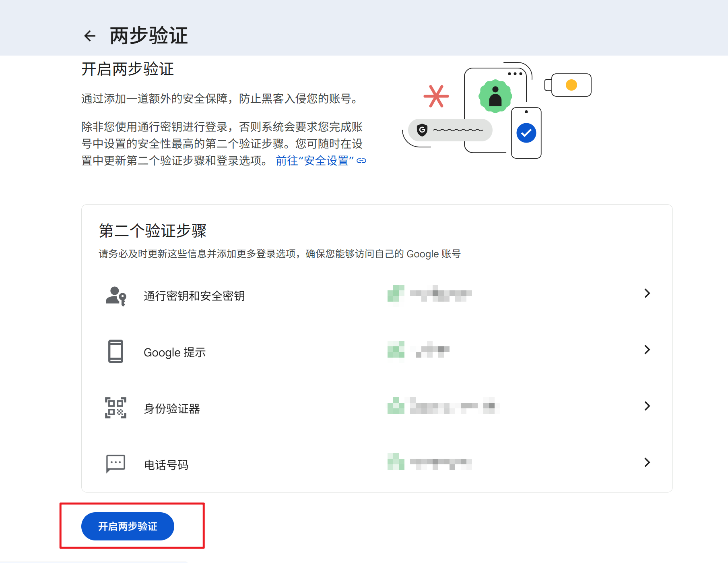The image size is (728, 563).
Task: Click the 通过添加一道额外的安全保障 description line
Action: 220,99
